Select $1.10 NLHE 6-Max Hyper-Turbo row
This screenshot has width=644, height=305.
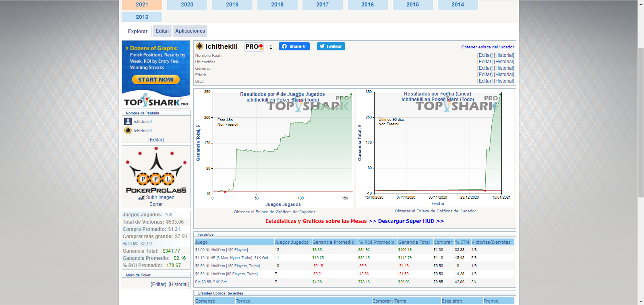(354, 258)
